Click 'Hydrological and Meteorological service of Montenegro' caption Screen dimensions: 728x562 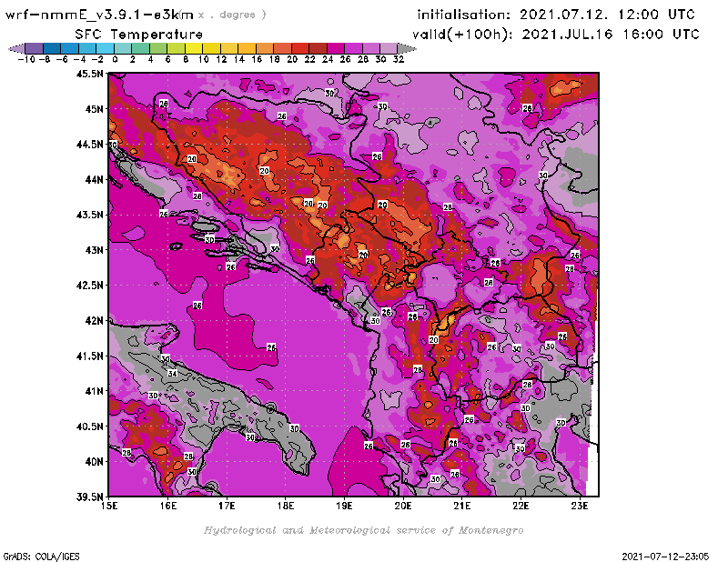pos(363,530)
